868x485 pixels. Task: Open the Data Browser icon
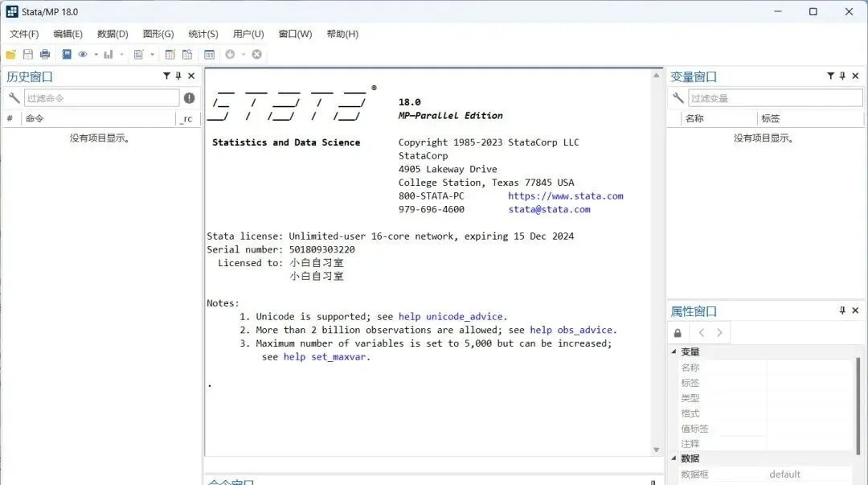(x=187, y=55)
